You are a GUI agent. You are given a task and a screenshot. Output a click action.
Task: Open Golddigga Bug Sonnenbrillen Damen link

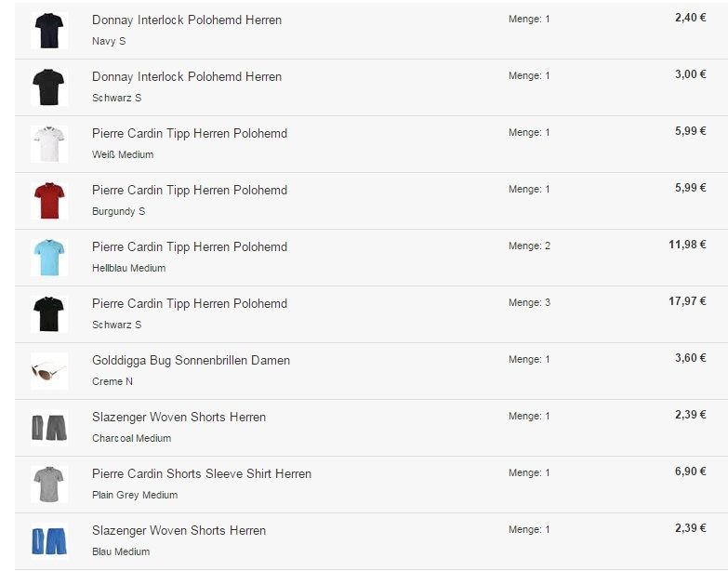tap(191, 360)
